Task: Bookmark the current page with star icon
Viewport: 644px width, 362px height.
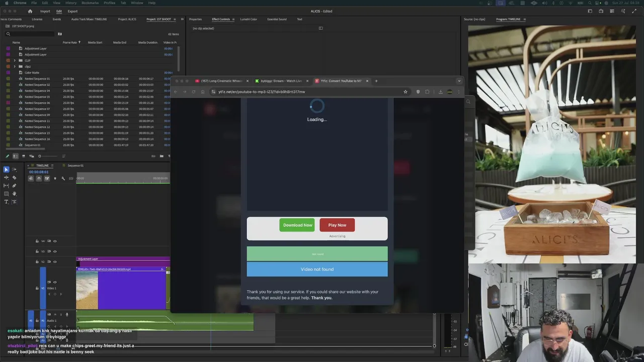Action: 405,92
